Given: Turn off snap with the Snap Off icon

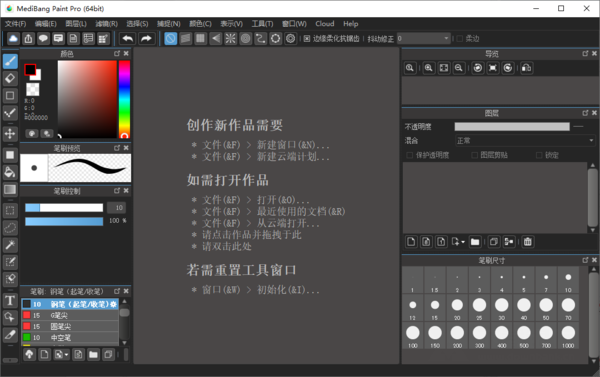Looking at the screenshot, I should pyautogui.click(x=171, y=39).
